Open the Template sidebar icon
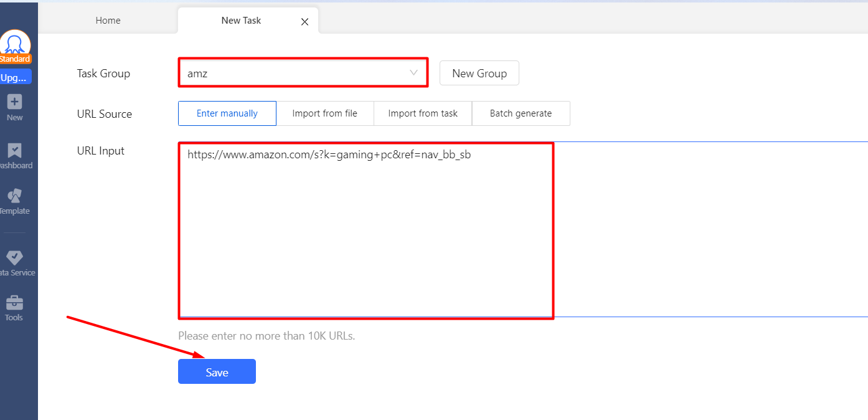The image size is (868, 420). tap(14, 199)
